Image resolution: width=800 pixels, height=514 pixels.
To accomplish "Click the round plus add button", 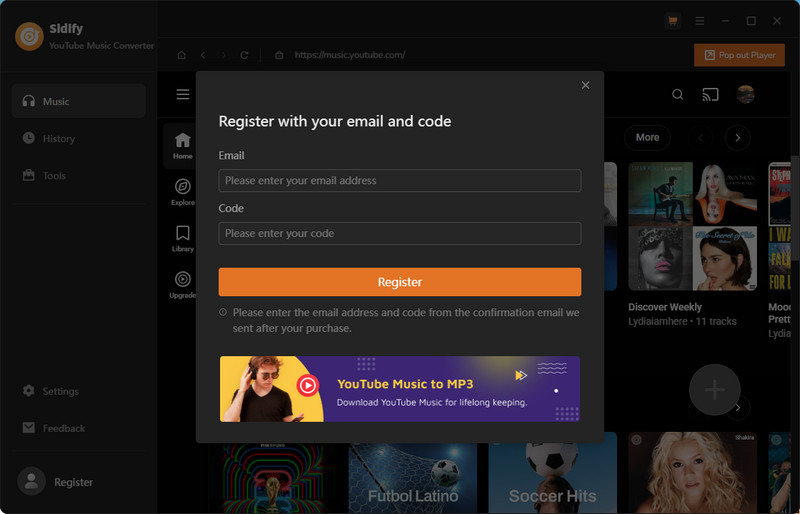I will pos(714,389).
